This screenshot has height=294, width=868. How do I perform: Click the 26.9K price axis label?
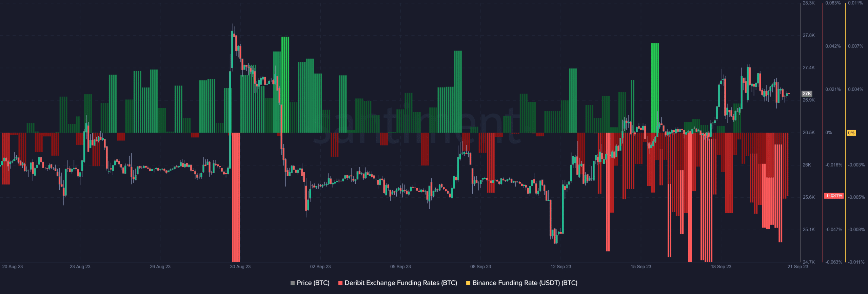[809, 100]
